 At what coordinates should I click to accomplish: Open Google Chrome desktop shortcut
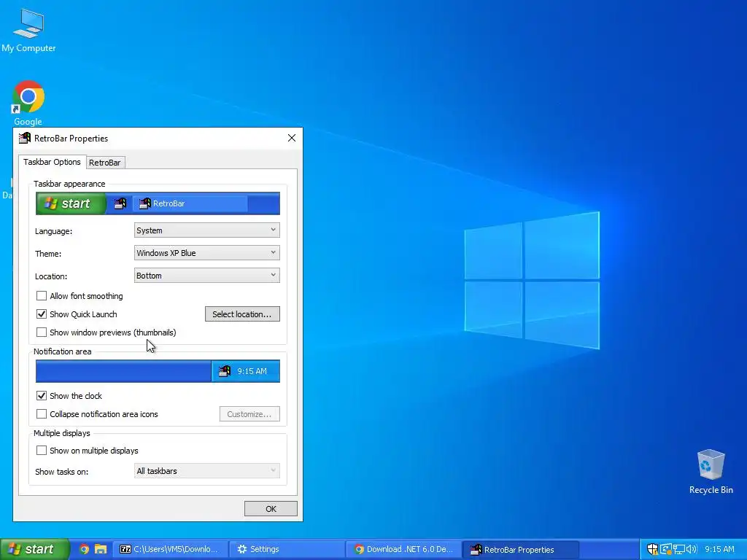[x=28, y=103]
